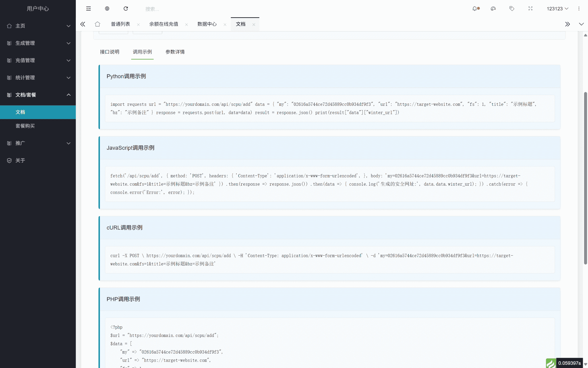
Task: Toggle fullscreen mode icon
Action: [x=530, y=9]
